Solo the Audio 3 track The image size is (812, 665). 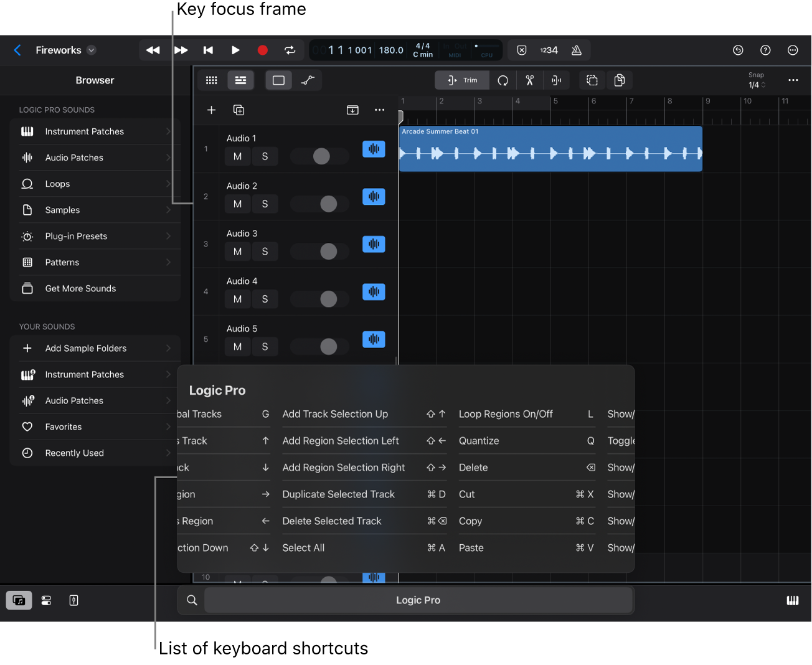click(x=265, y=252)
